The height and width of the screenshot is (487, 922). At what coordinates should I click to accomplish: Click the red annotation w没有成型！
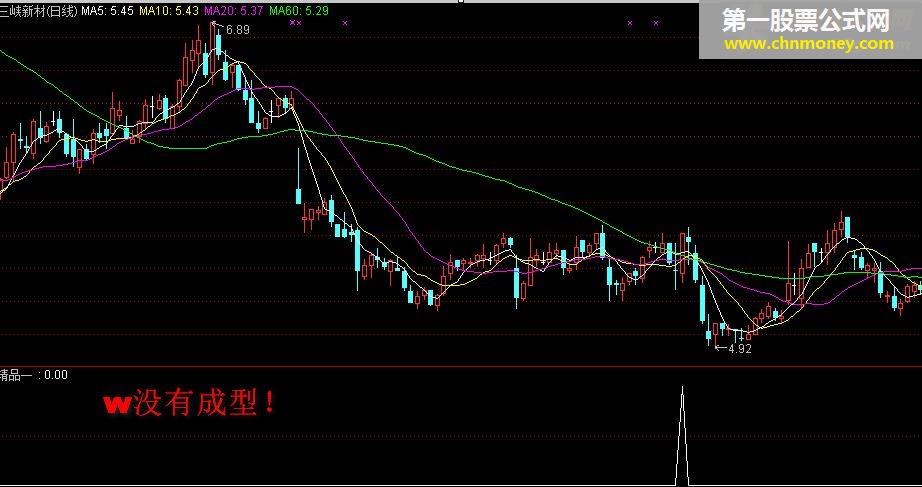click(x=189, y=403)
